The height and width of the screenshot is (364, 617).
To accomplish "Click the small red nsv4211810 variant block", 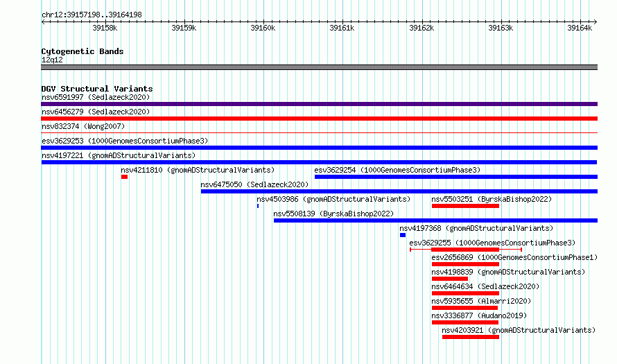I will coord(124,177).
